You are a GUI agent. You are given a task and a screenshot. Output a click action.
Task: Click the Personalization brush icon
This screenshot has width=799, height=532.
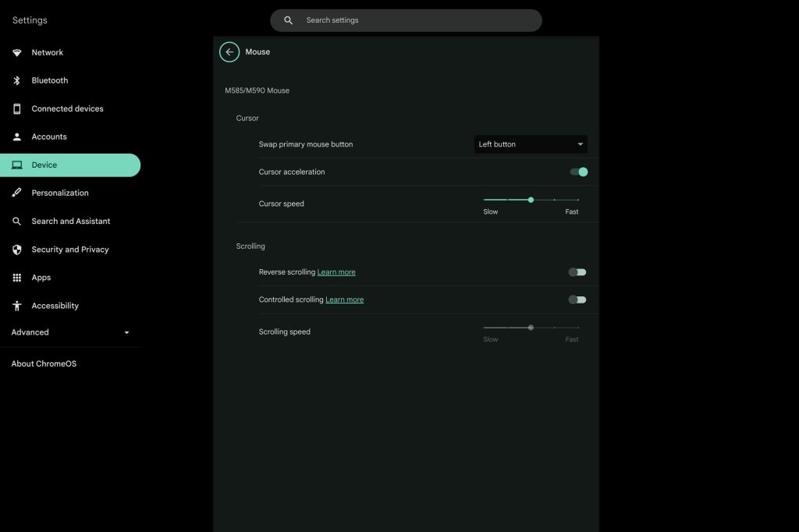click(17, 193)
